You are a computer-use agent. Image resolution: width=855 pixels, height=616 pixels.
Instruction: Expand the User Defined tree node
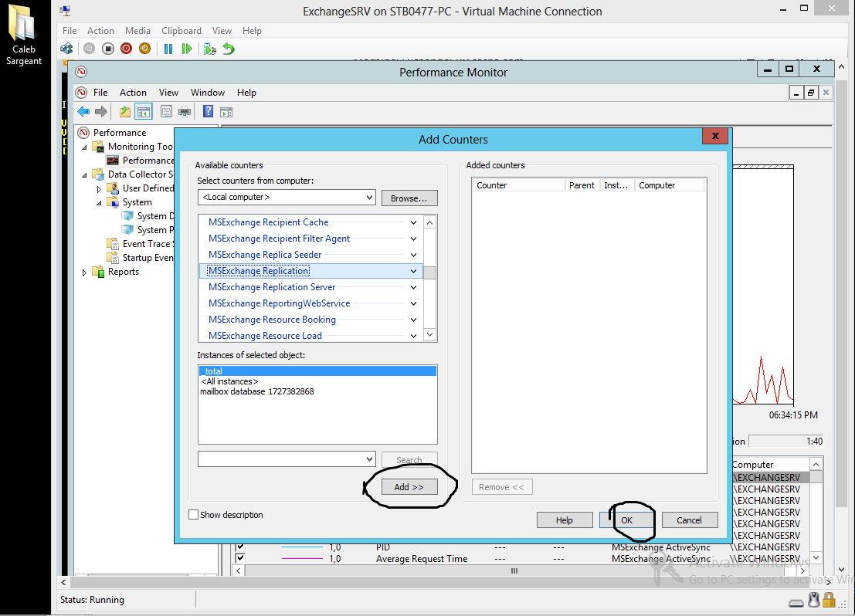(99, 189)
